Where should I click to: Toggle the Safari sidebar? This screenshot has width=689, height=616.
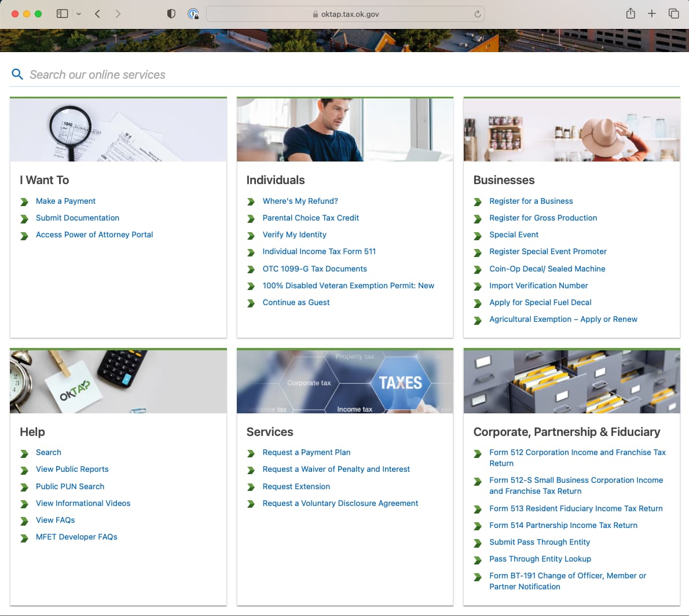tap(63, 14)
